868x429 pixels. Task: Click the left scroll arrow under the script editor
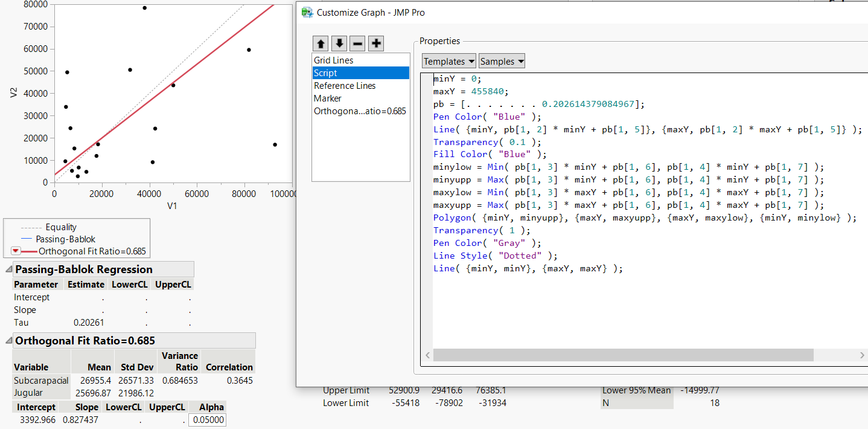[x=427, y=355]
